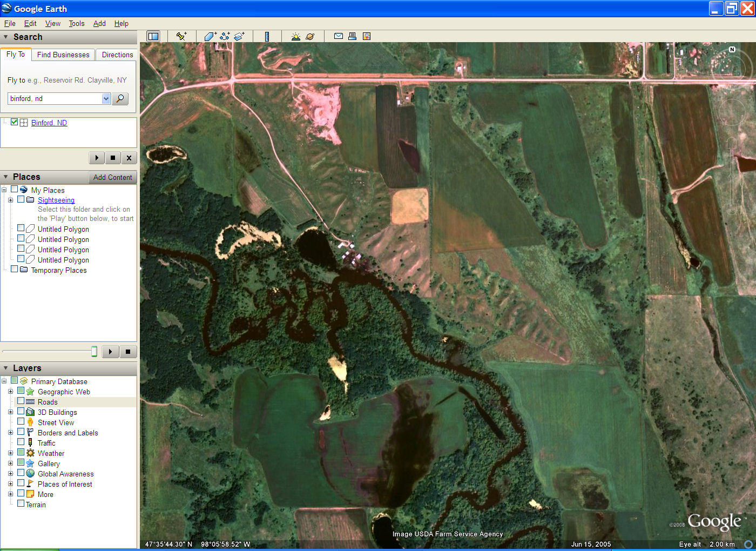Toggle the sidebar with the panel icon
This screenshot has height=551, width=756.
153,36
